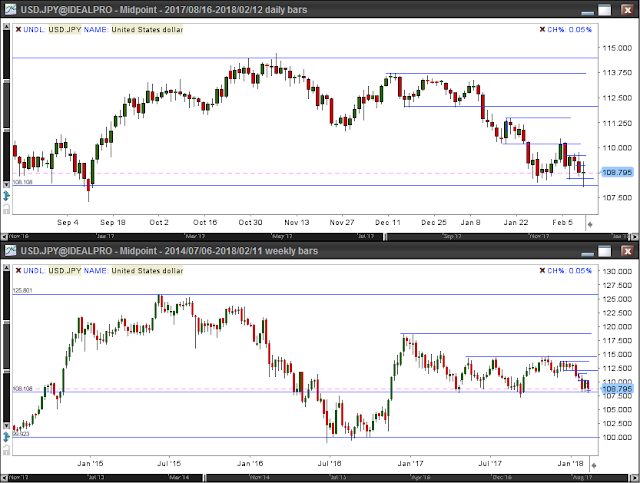This screenshot has width=640, height=483.
Task: Click the daily time scrollbar track near Mar '17
Action: pyautogui.click(x=195, y=236)
